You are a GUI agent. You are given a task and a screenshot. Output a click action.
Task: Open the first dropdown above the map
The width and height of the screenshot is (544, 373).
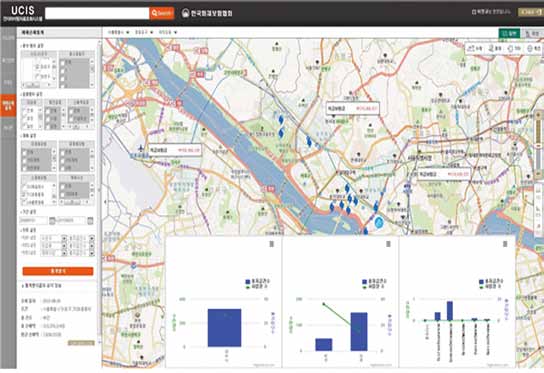pos(118,32)
